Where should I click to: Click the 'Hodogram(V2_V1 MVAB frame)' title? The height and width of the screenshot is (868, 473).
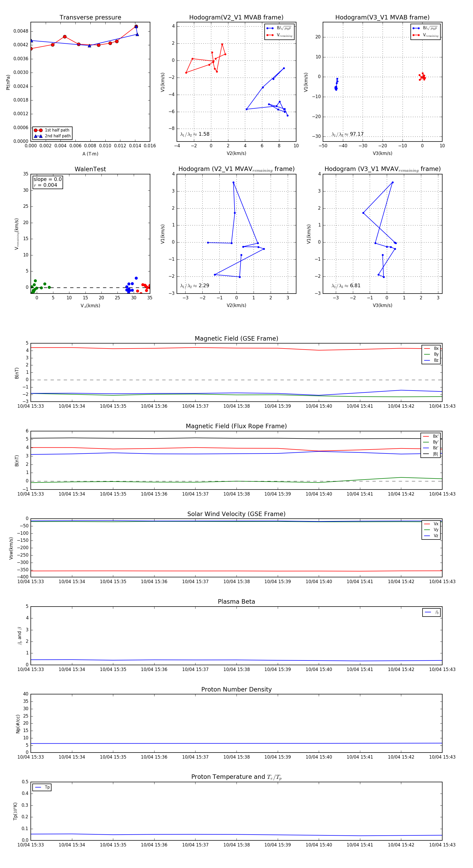[236, 17]
